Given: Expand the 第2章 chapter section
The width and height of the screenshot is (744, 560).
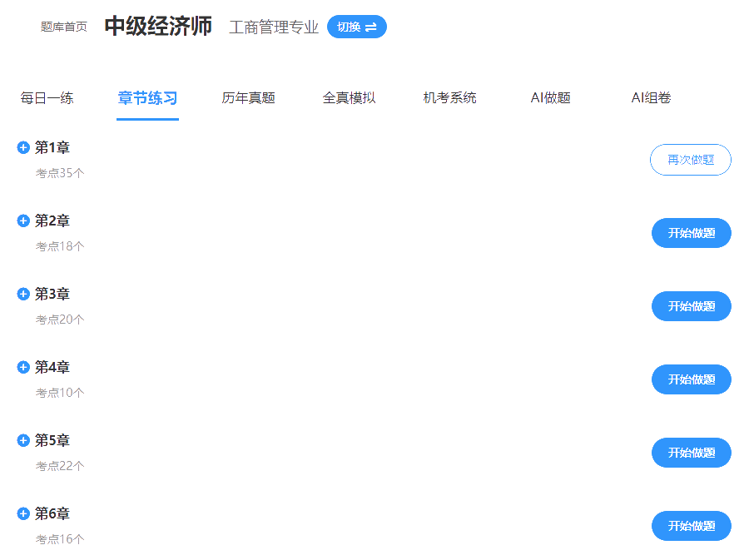Looking at the screenshot, I should click(x=22, y=221).
